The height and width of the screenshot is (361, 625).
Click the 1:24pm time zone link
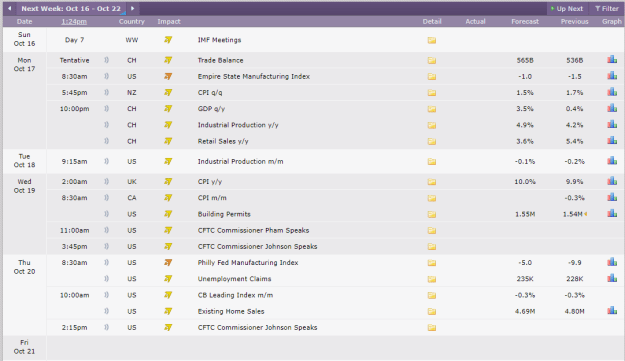pyautogui.click(x=74, y=22)
